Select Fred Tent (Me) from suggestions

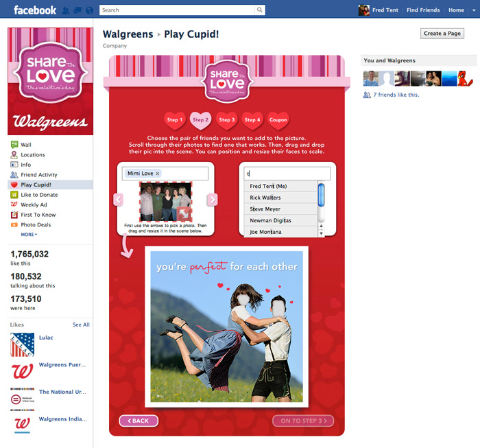(x=280, y=186)
